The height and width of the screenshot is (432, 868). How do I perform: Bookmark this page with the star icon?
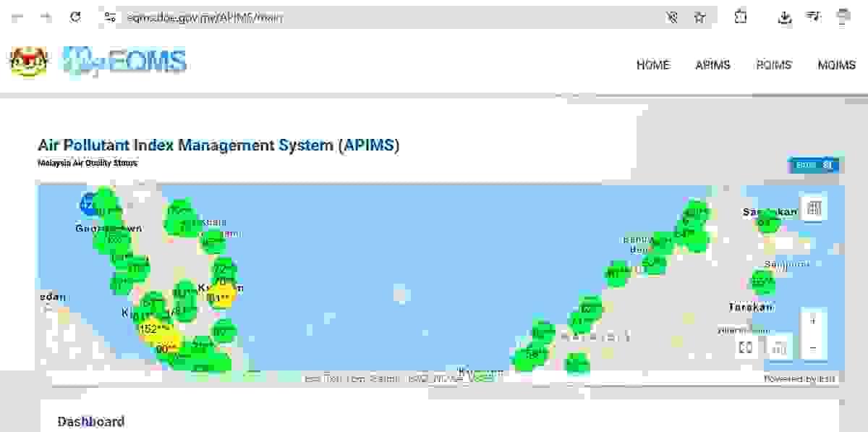[699, 17]
